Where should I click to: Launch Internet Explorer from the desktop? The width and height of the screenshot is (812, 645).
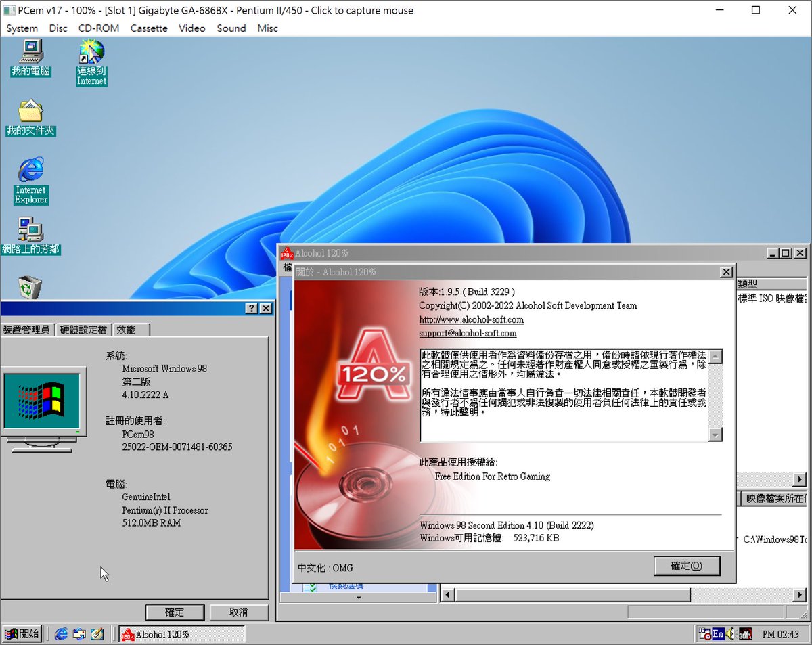31,181
